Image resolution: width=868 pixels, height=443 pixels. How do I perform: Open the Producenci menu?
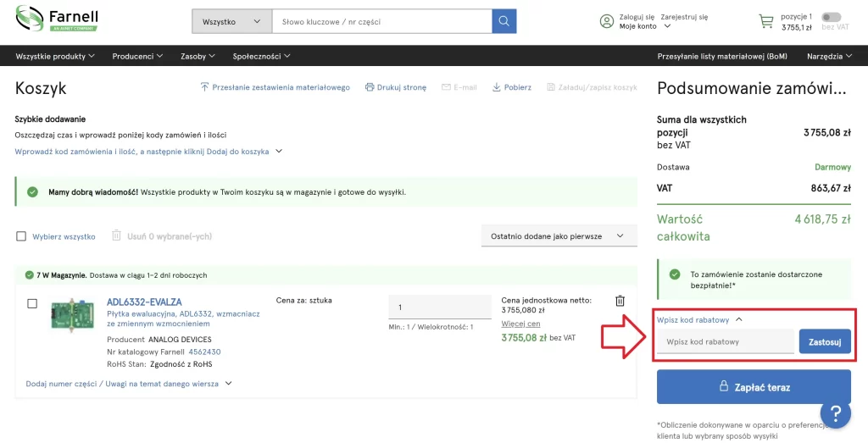pyautogui.click(x=137, y=56)
